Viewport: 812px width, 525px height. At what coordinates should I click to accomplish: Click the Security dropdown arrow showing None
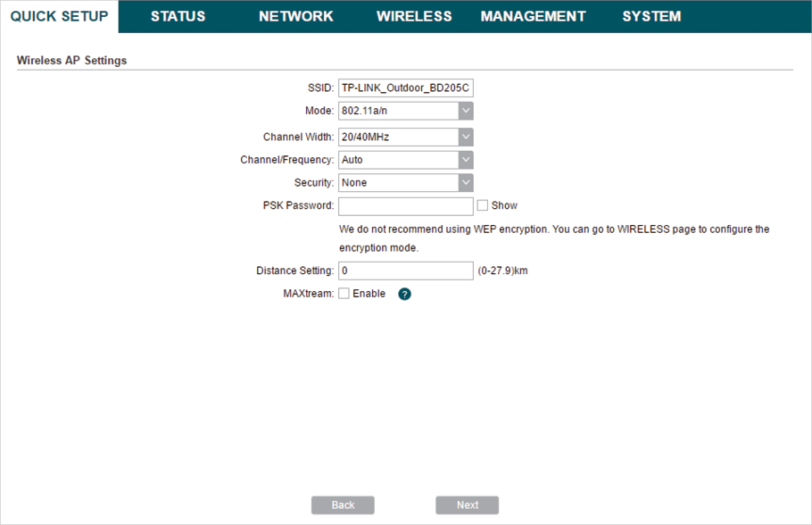coord(466,182)
